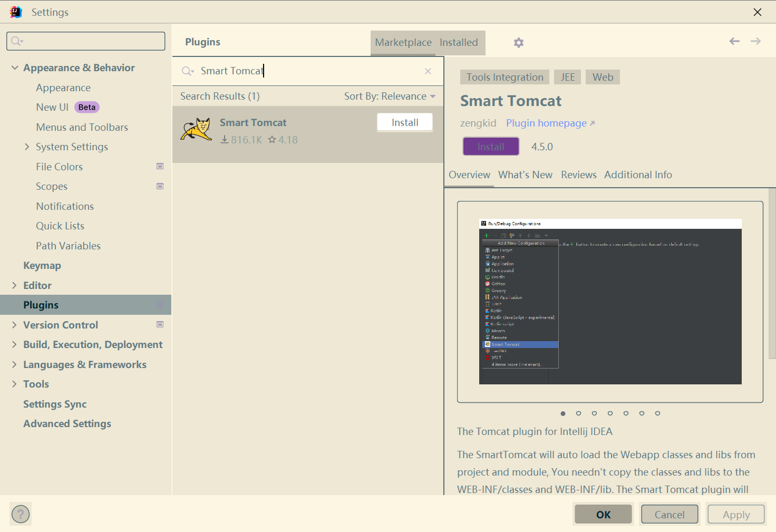
Task: Expand the Tools section
Action: (14, 384)
